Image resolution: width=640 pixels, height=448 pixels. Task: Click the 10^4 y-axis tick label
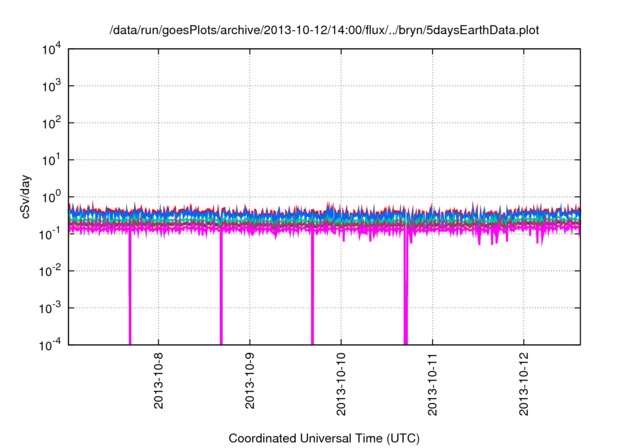(x=51, y=49)
